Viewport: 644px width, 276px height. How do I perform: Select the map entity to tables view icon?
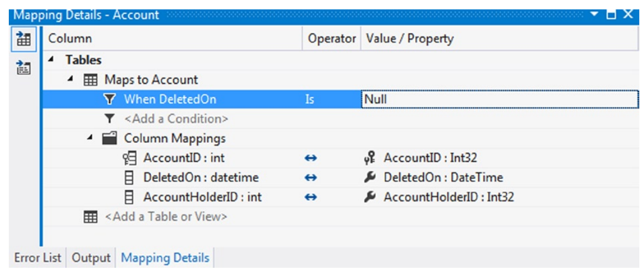[23, 40]
